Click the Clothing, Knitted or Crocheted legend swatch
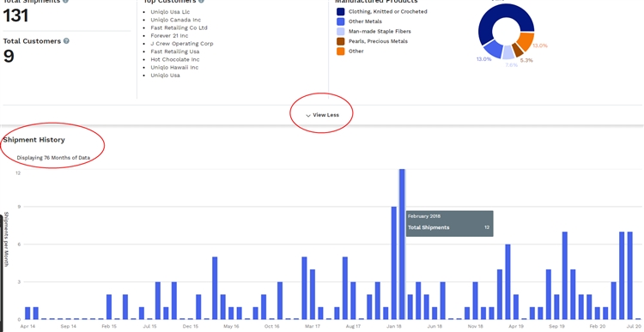 341,11
